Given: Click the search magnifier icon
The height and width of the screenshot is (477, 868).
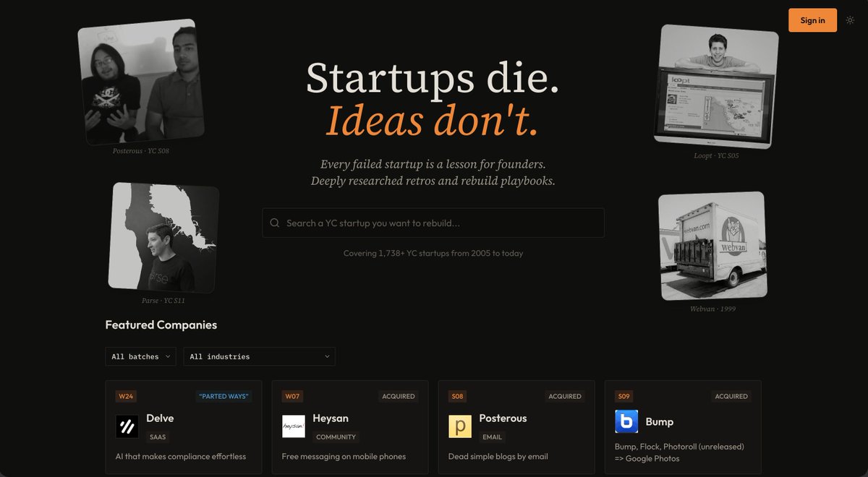Looking at the screenshot, I should coord(275,223).
